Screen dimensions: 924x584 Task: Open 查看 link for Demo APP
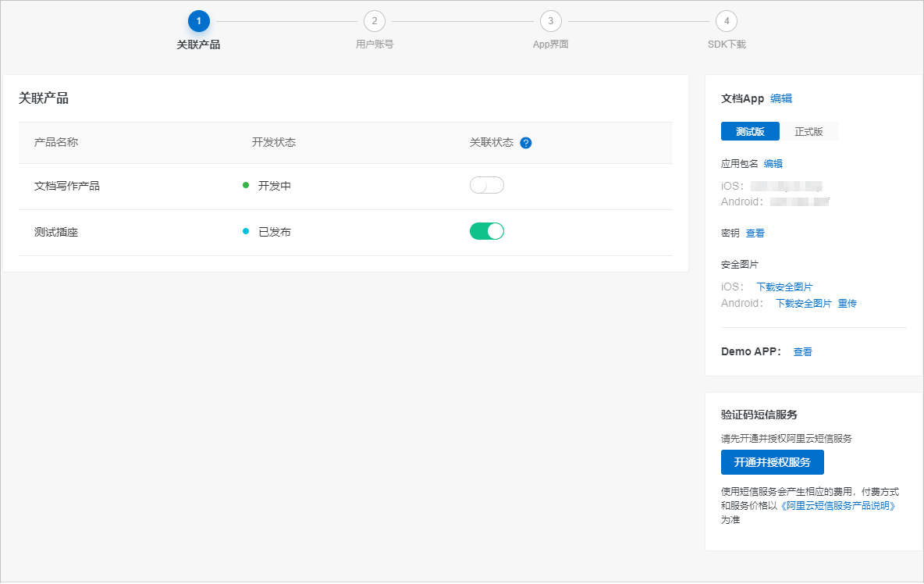point(802,352)
